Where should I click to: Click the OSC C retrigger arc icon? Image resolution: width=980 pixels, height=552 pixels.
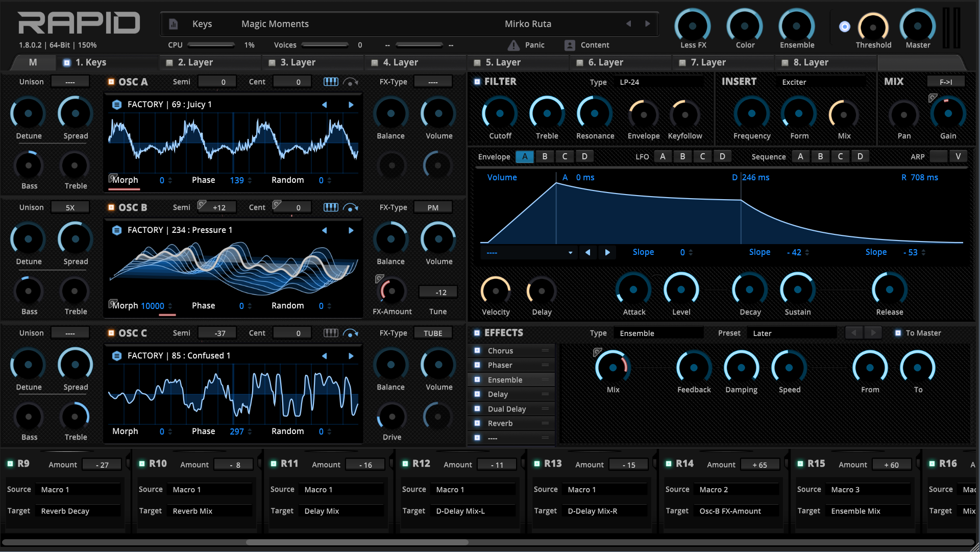click(x=350, y=333)
